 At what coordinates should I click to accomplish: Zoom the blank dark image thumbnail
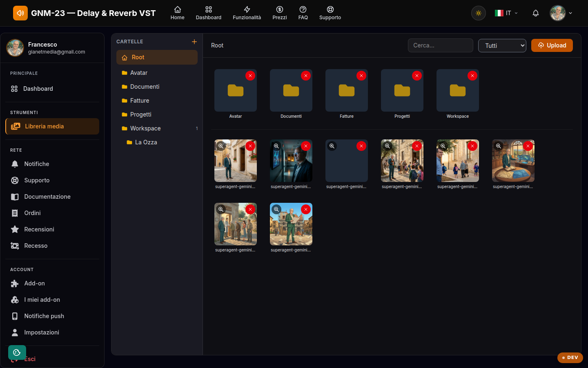point(332,146)
